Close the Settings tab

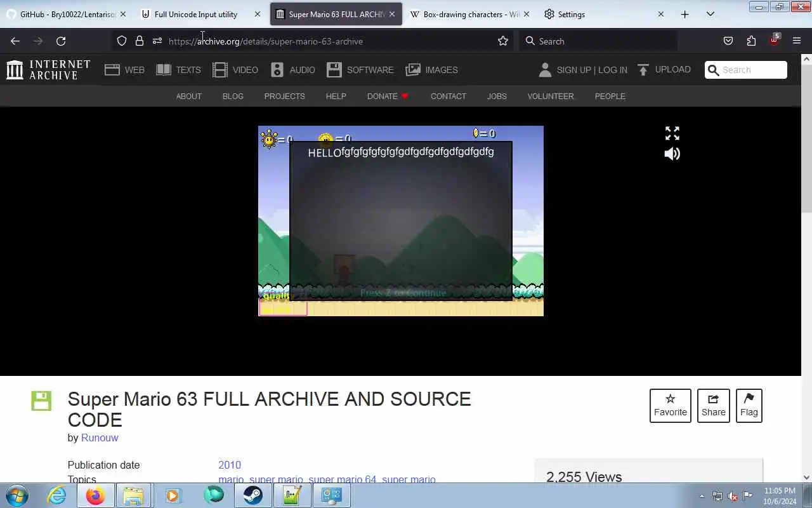tap(660, 14)
